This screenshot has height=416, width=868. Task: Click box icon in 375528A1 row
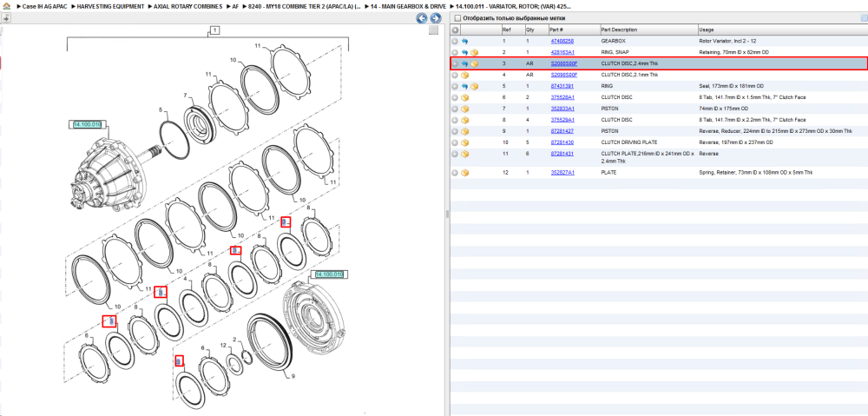tap(465, 97)
